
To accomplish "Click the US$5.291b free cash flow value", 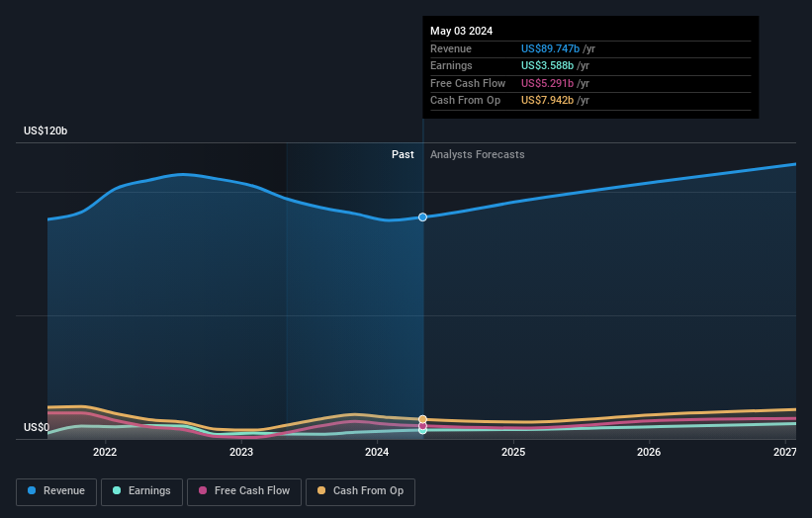I will click(x=547, y=83).
